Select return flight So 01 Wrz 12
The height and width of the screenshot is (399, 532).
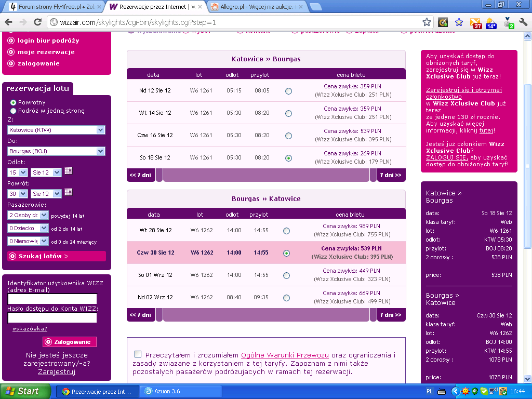286,275
